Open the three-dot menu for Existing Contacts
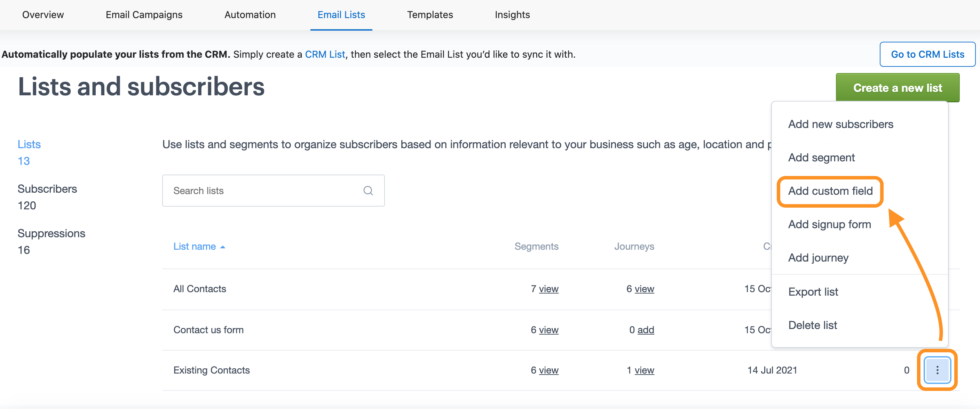 [937, 370]
